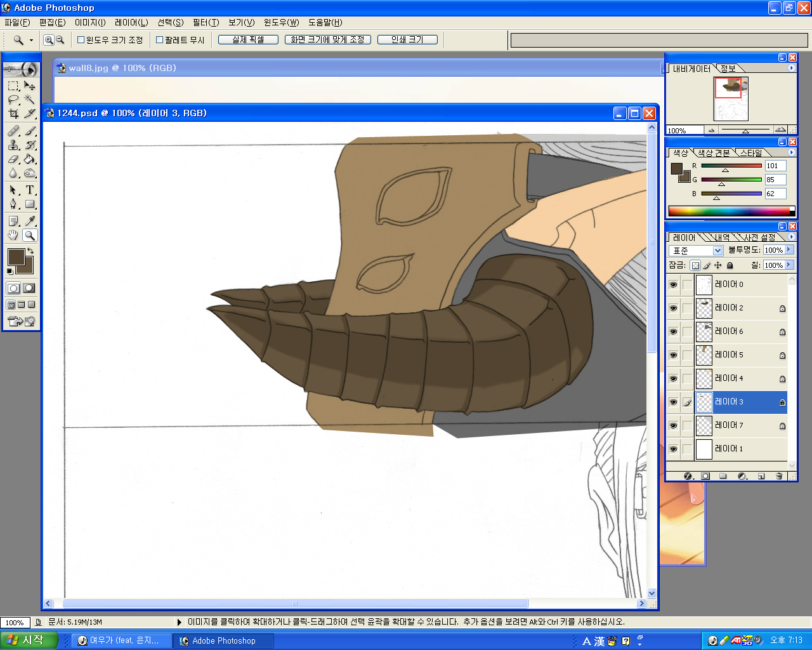Viewport: 812px width, 650px height.
Task: Click zoom-in magnifier in options bar
Action: pos(48,39)
